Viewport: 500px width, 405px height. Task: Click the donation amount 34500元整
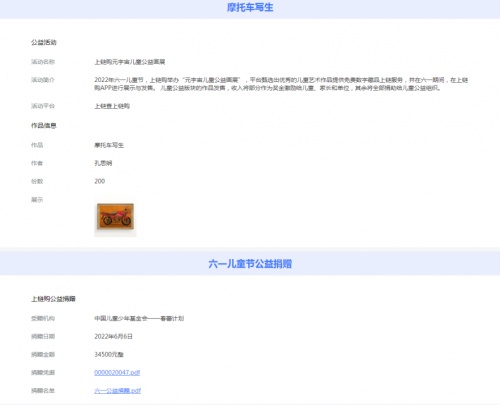pos(109,354)
